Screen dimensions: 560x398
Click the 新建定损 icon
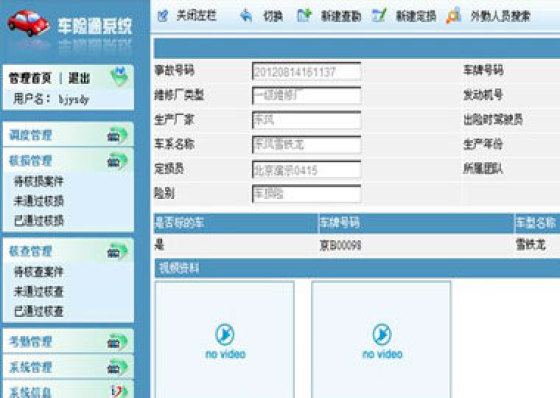click(x=379, y=15)
